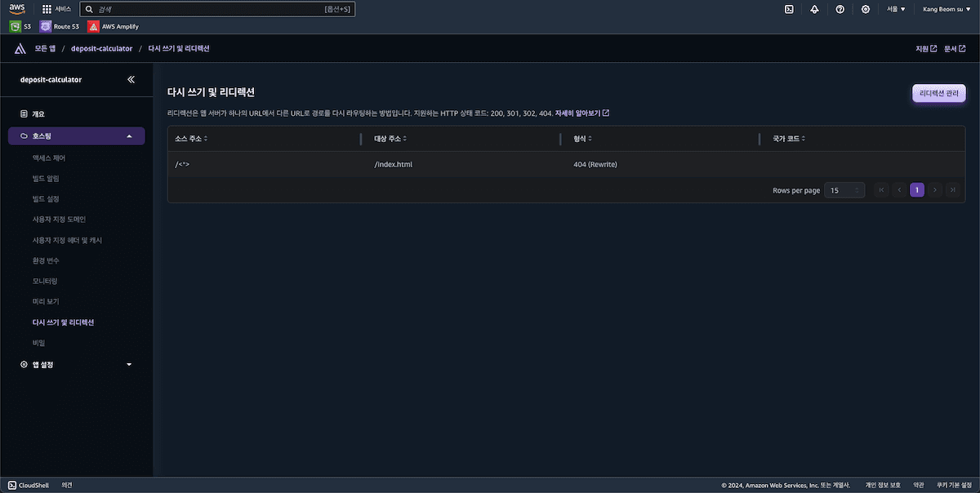
Task: Open CloudShell terminal icon in top bar
Action: [789, 9]
